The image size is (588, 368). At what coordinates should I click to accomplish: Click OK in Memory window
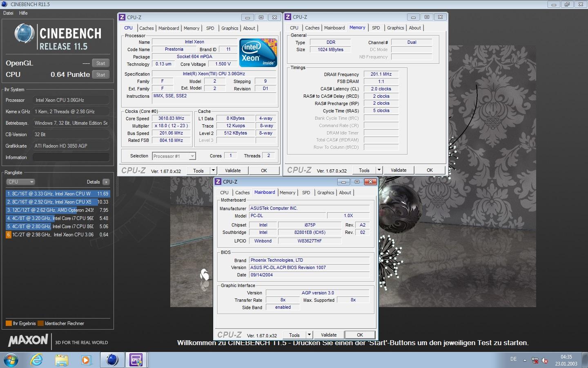430,170
